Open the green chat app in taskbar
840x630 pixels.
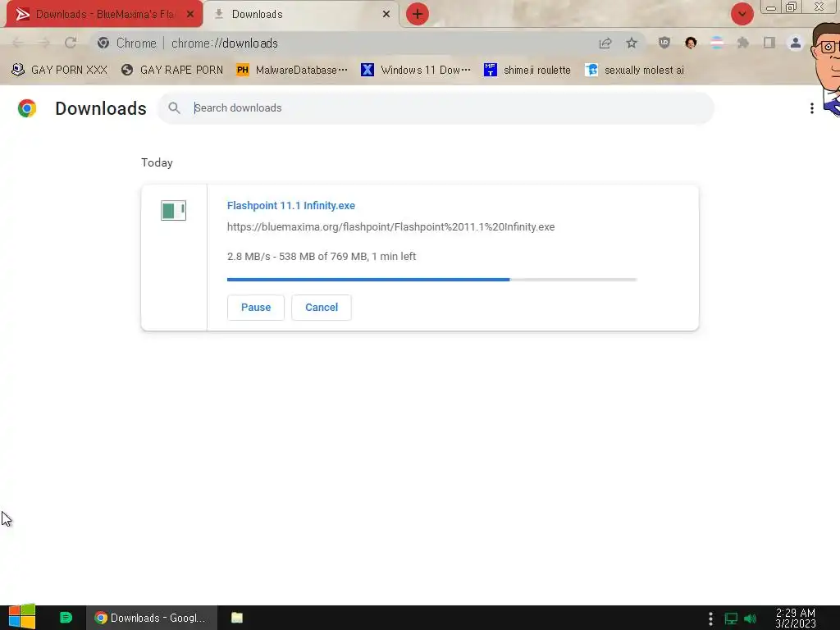coord(66,618)
